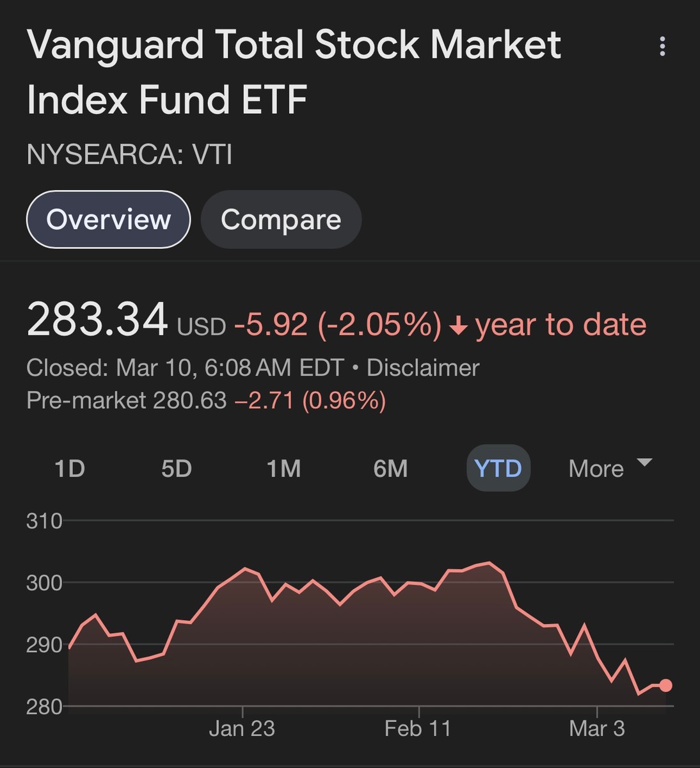Select the 1M chart range

click(283, 468)
